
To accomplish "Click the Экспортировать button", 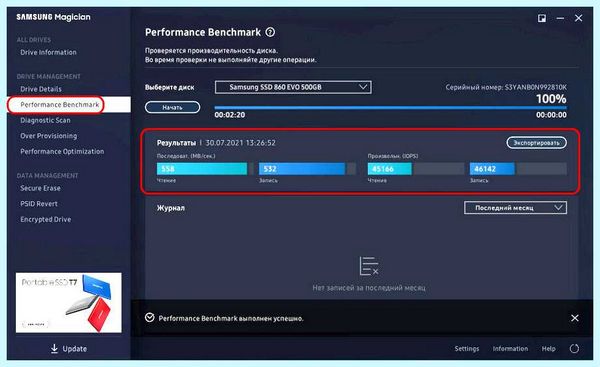I will [x=536, y=143].
